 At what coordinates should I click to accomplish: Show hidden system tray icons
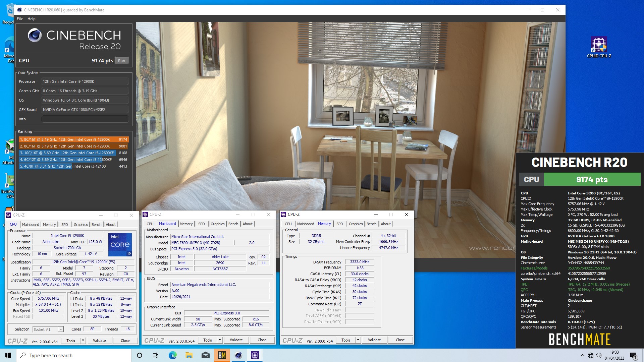[582, 355]
